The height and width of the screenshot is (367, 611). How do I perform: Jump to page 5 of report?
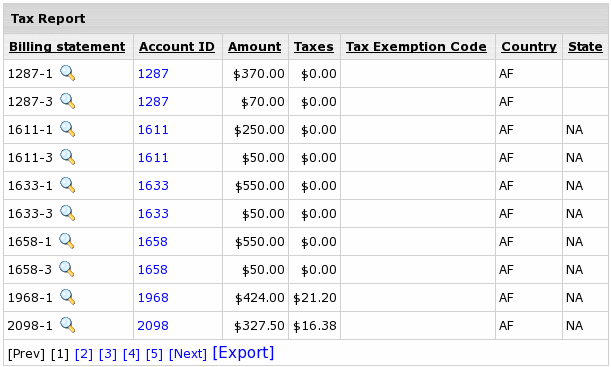(154, 354)
